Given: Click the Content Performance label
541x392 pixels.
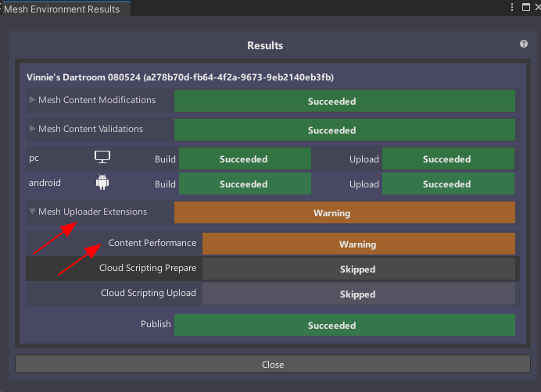Looking at the screenshot, I should (x=152, y=243).
